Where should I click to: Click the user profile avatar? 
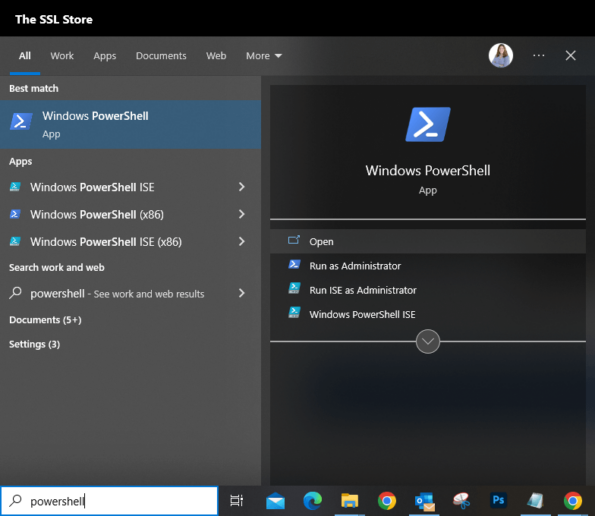(x=501, y=55)
